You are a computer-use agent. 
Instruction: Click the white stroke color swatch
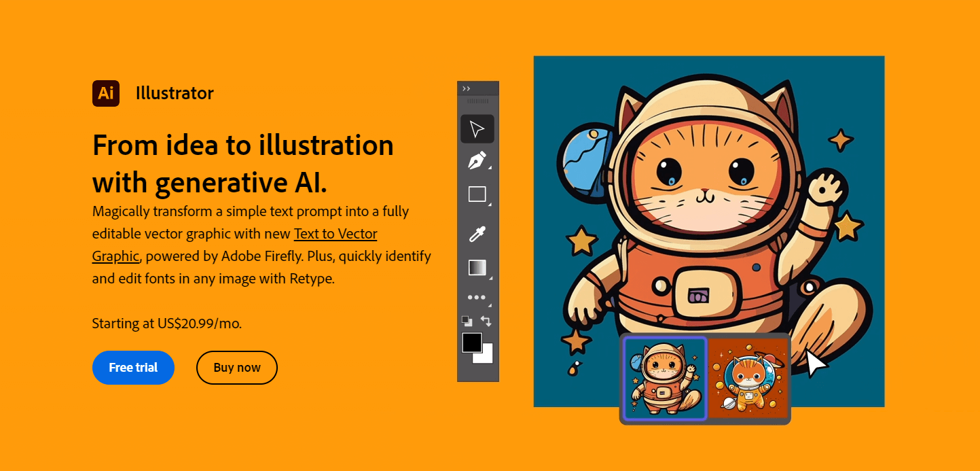tap(486, 356)
